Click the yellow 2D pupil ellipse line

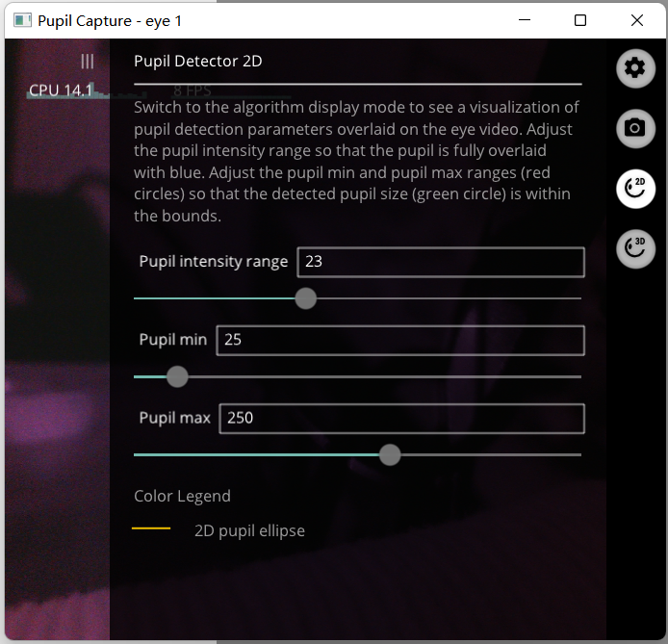point(151,528)
